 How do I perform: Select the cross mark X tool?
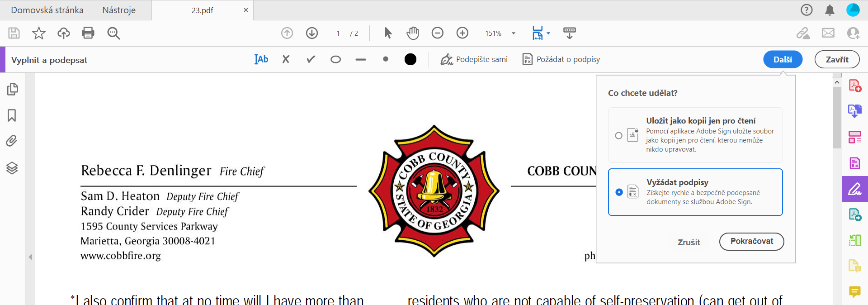click(x=286, y=59)
